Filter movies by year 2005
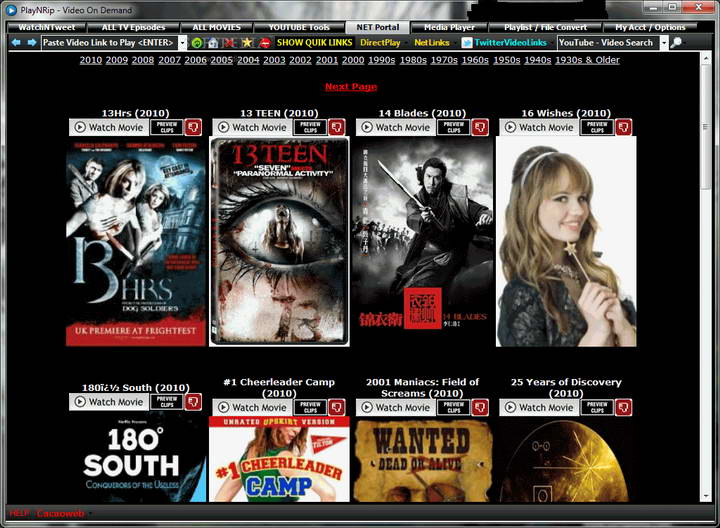This screenshot has width=720, height=528. click(x=222, y=60)
